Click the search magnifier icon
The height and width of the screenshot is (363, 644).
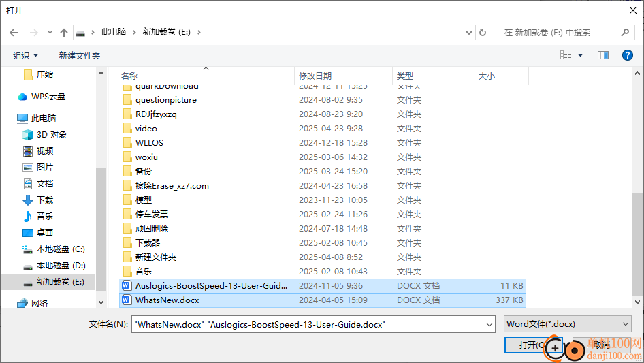click(x=625, y=33)
